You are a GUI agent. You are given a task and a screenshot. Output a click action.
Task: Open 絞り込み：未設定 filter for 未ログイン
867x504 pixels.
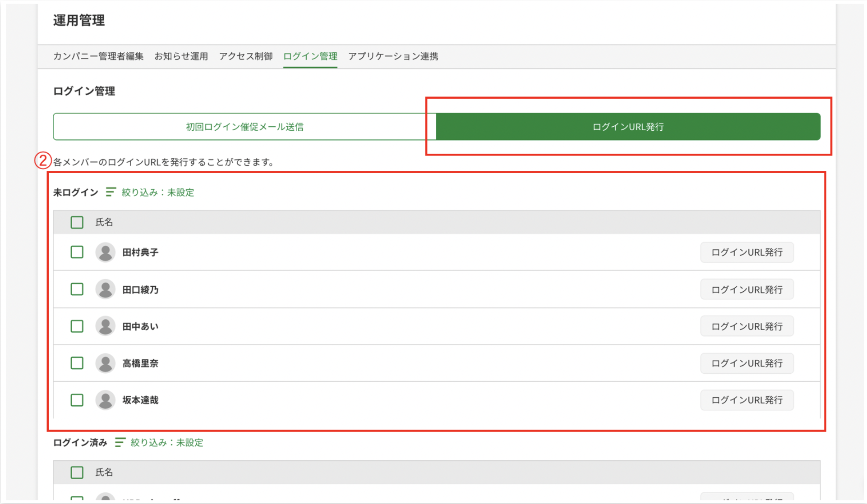tap(157, 192)
